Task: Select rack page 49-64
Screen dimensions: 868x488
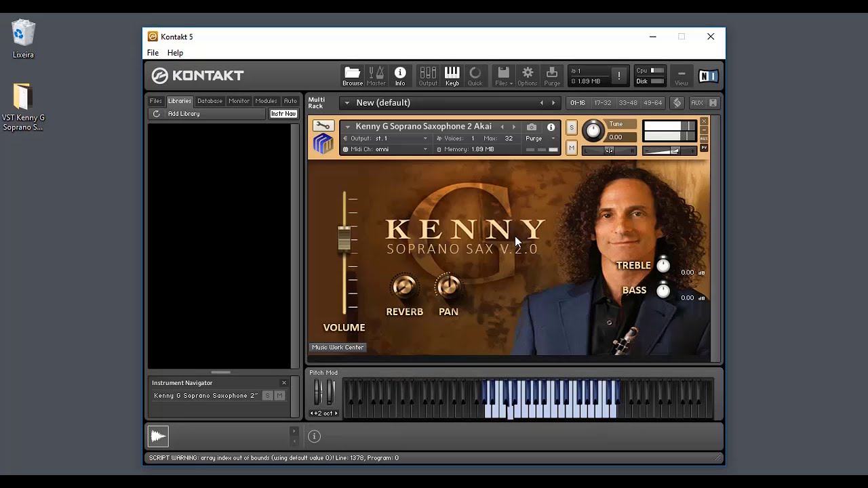Action: click(x=652, y=103)
